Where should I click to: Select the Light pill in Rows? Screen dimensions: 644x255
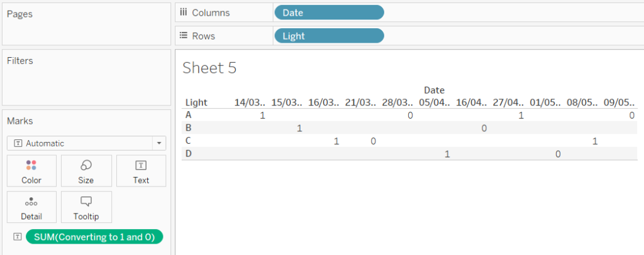tap(329, 36)
